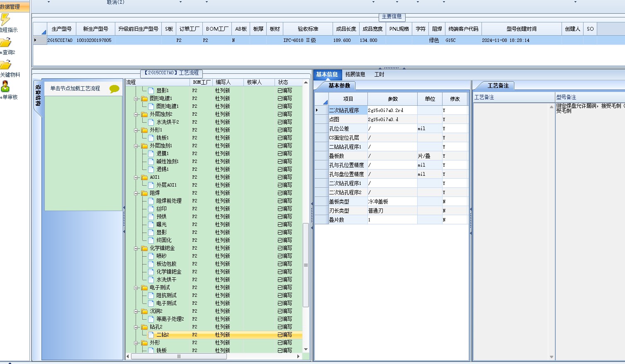Click the flow tree scroll down arrow

click(x=306, y=349)
